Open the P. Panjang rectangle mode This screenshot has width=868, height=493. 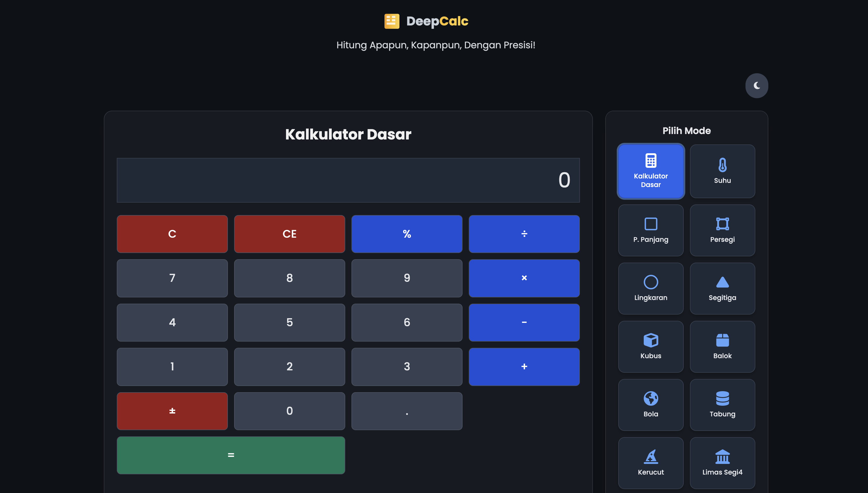click(x=650, y=230)
